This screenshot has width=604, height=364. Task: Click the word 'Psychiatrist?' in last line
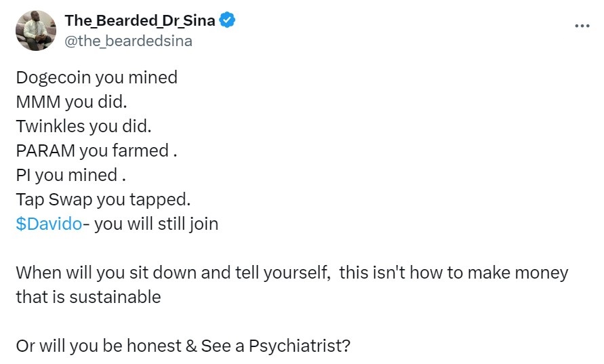pyautogui.click(x=300, y=346)
